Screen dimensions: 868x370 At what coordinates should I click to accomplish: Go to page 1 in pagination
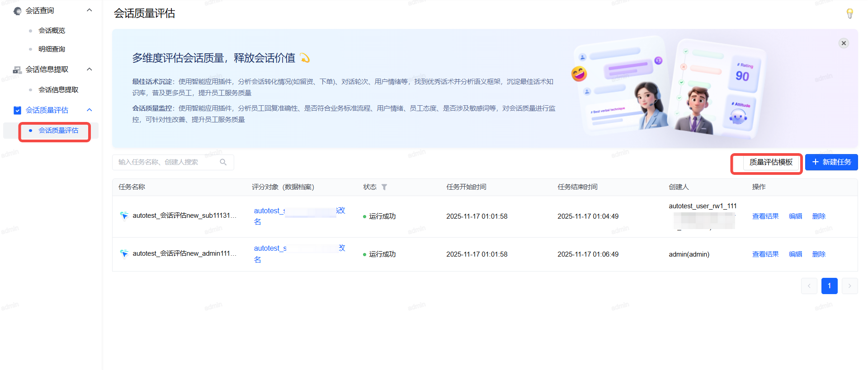coord(829,286)
